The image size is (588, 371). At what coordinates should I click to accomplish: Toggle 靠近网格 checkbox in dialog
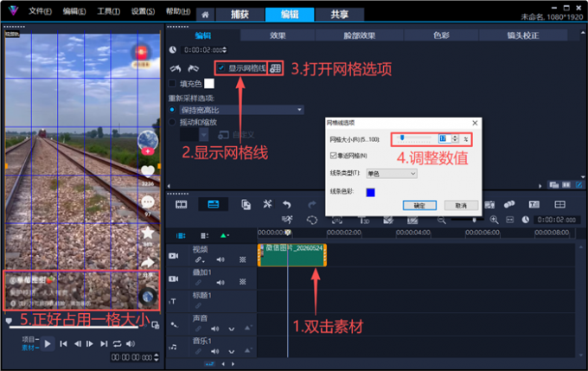tap(333, 156)
